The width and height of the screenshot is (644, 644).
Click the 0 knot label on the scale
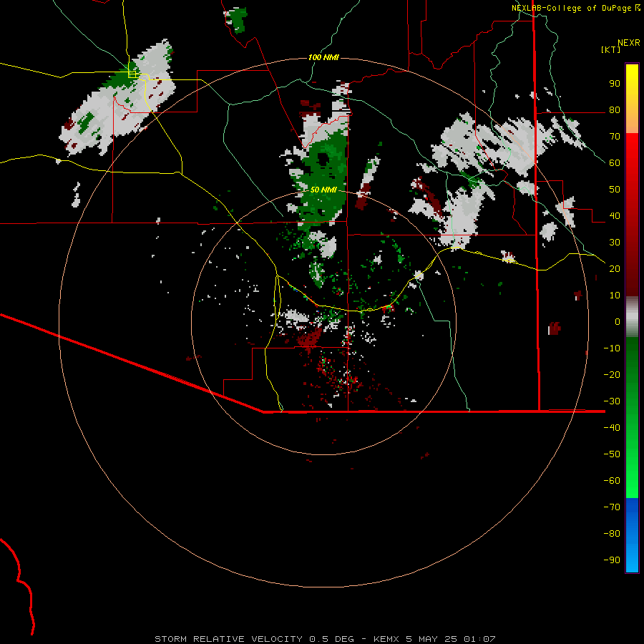[618, 321]
